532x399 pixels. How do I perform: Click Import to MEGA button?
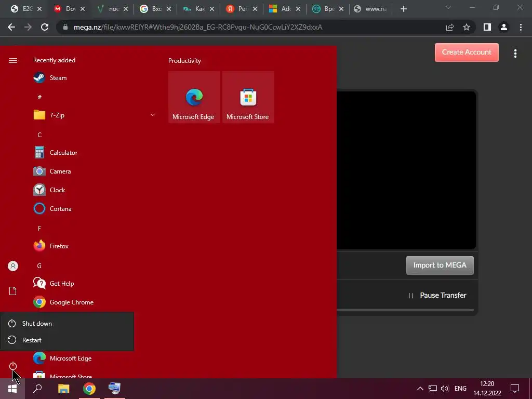click(440, 265)
